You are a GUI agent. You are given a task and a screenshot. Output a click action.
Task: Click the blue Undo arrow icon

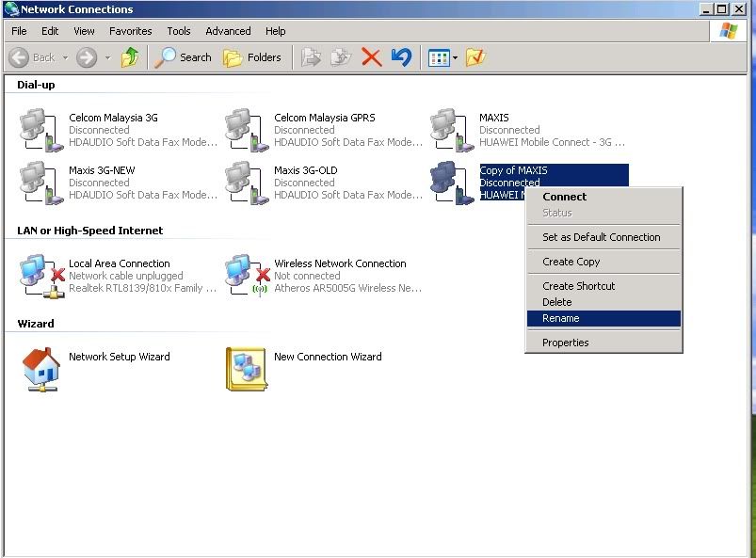(x=401, y=57)
